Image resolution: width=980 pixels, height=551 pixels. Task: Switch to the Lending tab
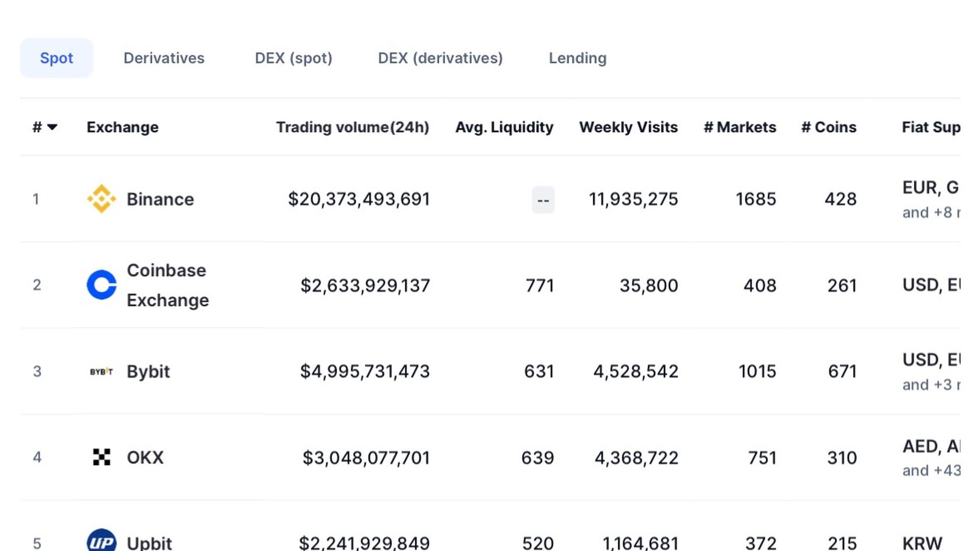[577, 58]
